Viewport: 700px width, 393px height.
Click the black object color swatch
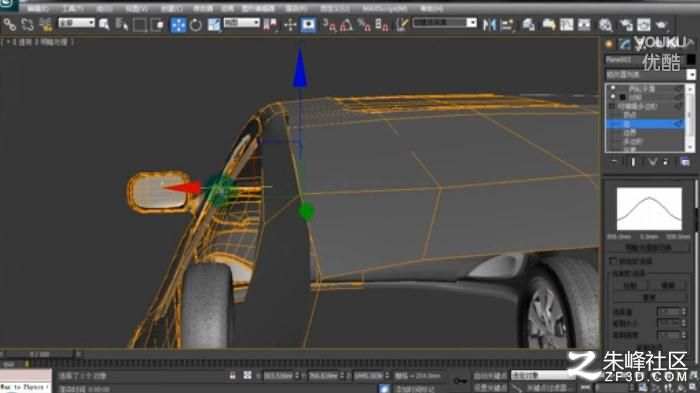click(x=691, y=59)
